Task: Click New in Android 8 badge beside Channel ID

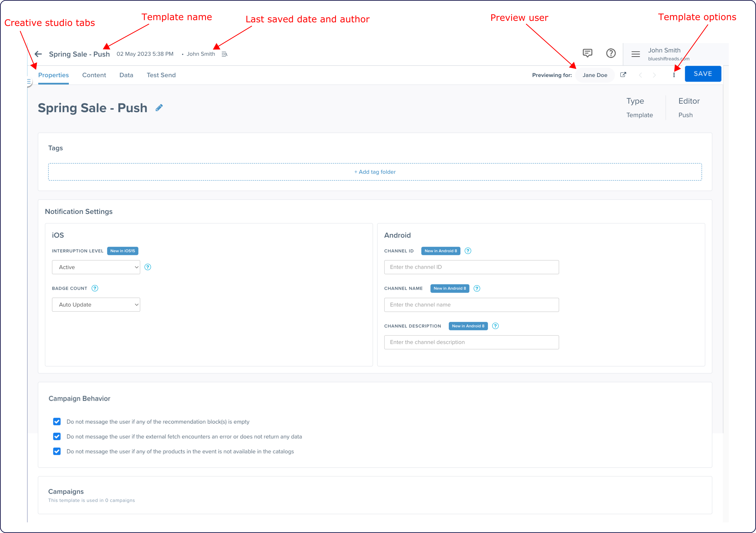Action: [x=441, y=251]
